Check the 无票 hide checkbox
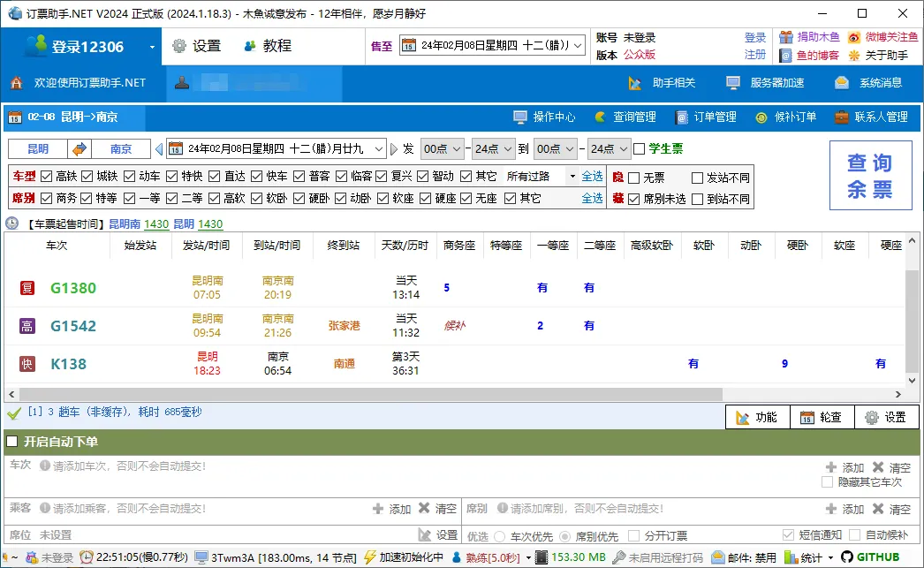 (634, 178)
